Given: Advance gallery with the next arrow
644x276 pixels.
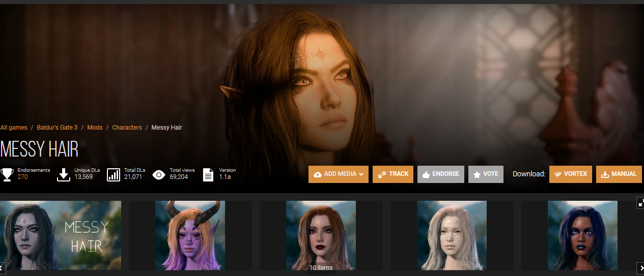Looking at the screenshot, I should click(640, 267).
